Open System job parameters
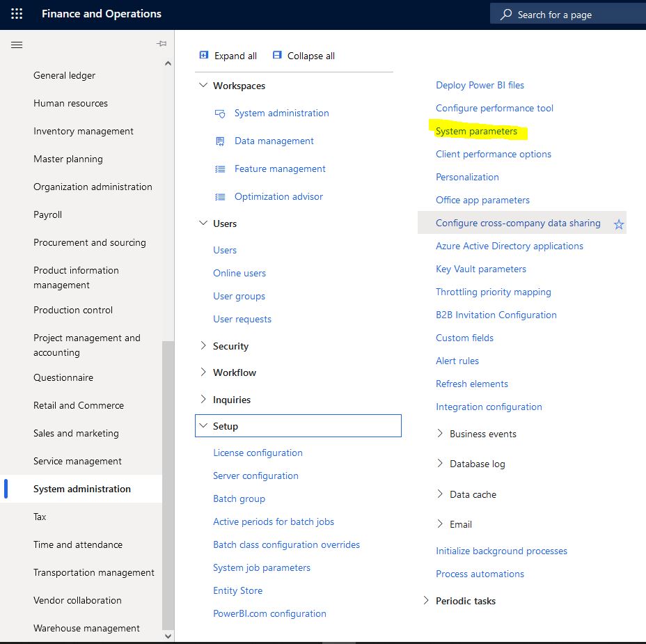This screenshot has height=644, width=646. (262, 568)
